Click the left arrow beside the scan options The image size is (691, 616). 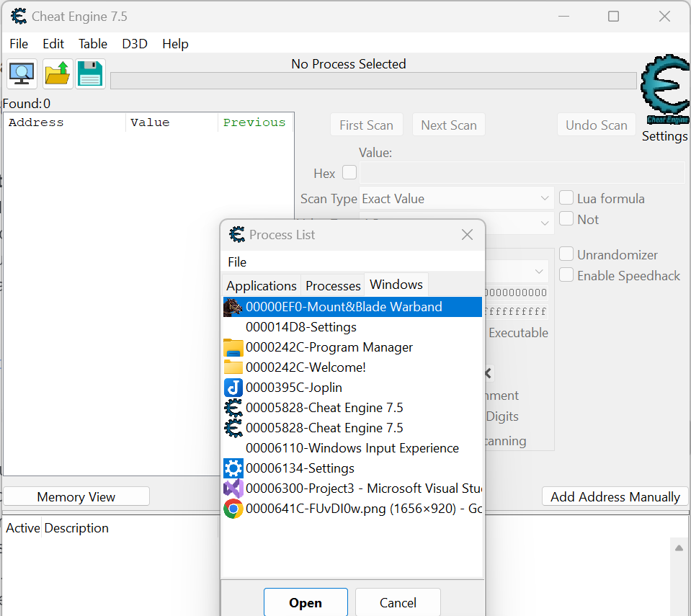click(488, 373)
